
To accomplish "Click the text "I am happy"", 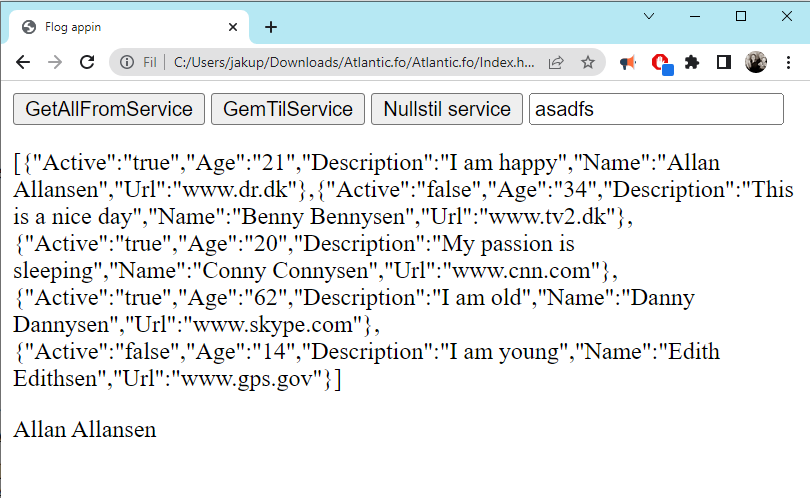I will [505, 163].
